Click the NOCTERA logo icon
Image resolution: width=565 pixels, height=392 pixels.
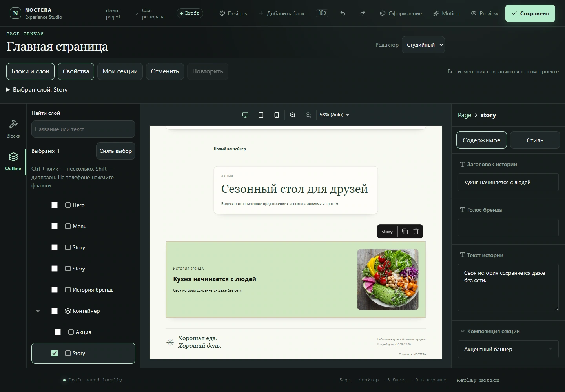[x=15, y=13]
